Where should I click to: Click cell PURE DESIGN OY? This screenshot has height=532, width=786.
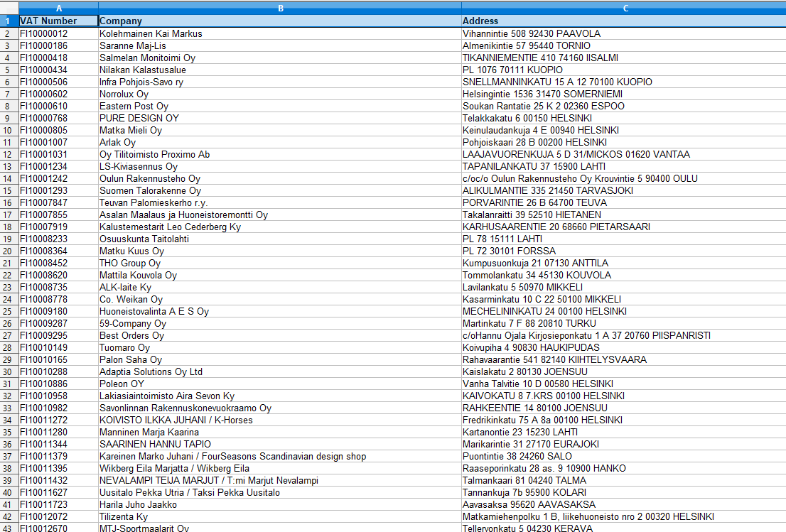click(280, 118)
